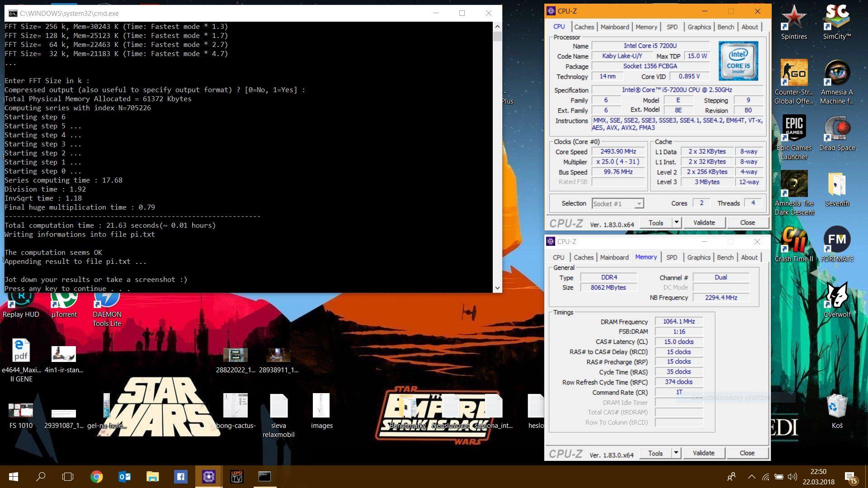The height and width of the screenshot is (488, 868).
Task: Open Outlook from the taskbar
Action: [x=124, y=477]
